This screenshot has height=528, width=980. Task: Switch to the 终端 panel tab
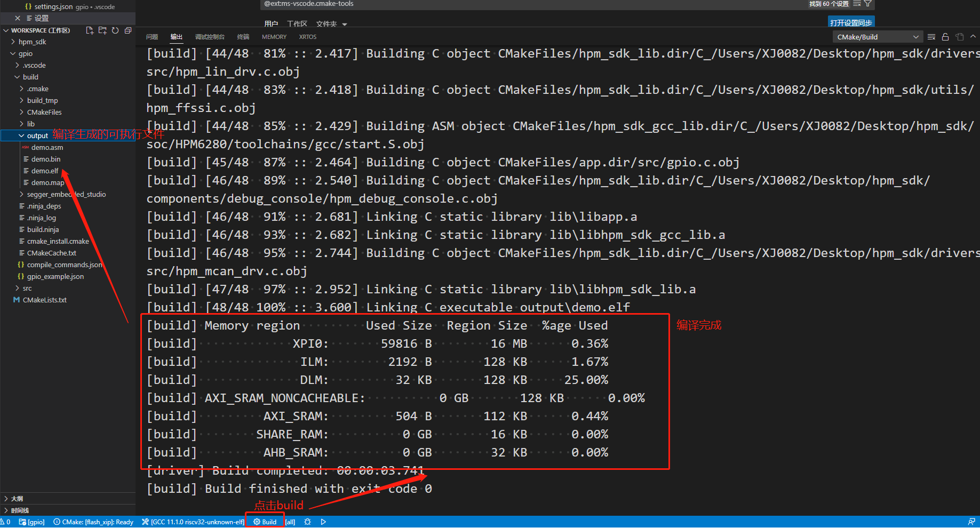click(243, 37)
